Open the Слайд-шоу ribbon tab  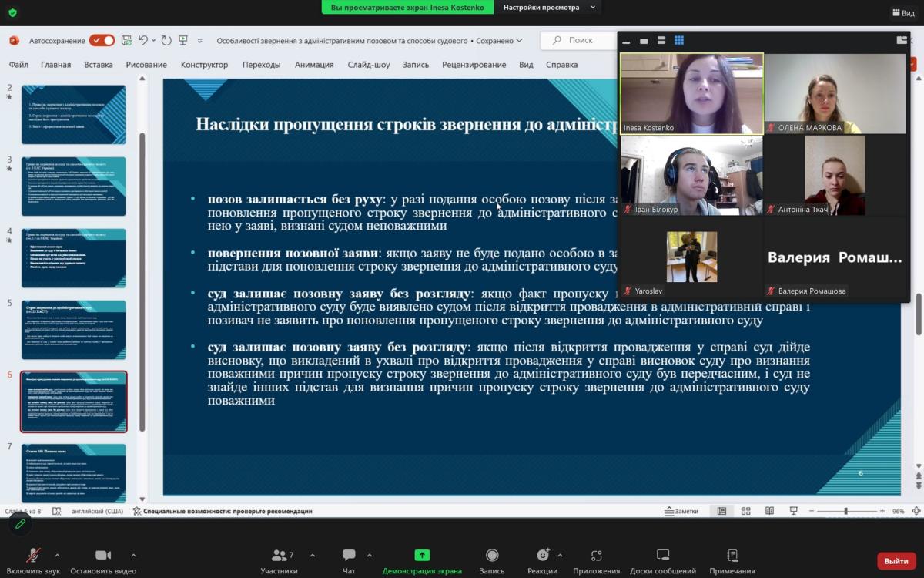click(x=368, y=65)
